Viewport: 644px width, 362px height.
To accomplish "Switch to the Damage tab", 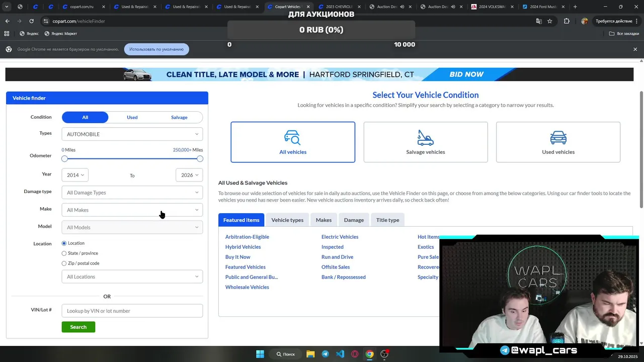I will 354,220.
